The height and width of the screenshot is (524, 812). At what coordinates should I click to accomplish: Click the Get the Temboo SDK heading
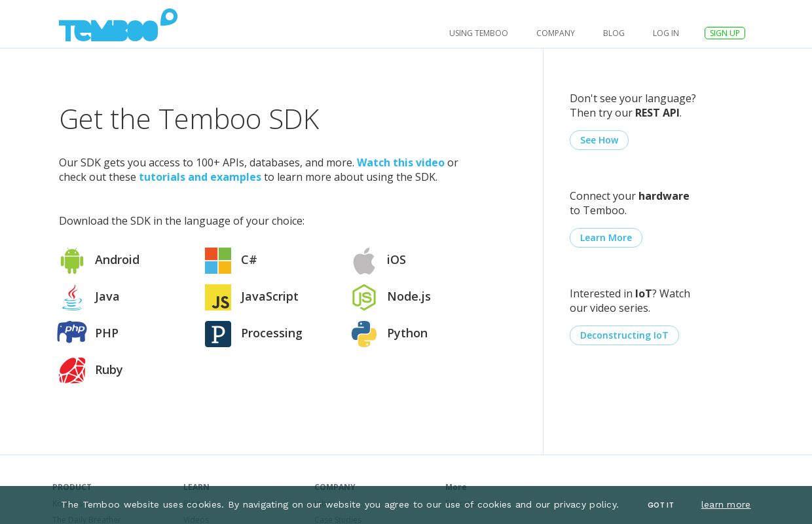pyautogui.click(x=189, y=119)
